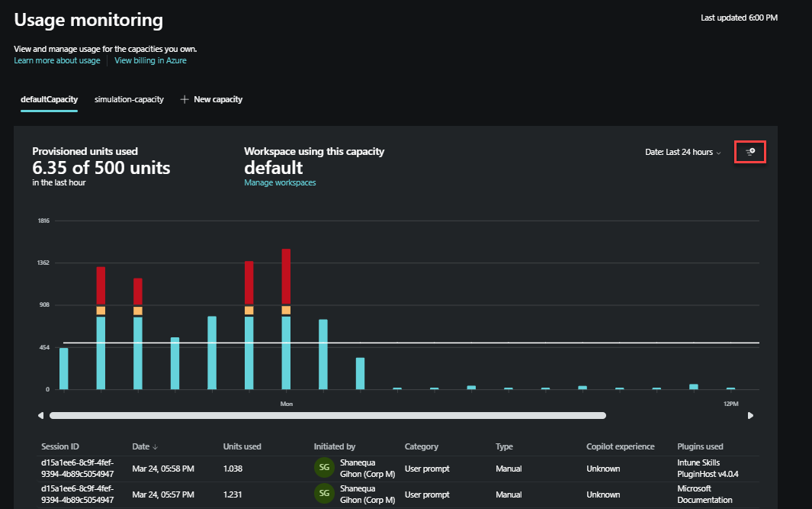Click the chevron next to Last 24 hours
The width and height of the screenshot is (812, 509).
(717, 152)
